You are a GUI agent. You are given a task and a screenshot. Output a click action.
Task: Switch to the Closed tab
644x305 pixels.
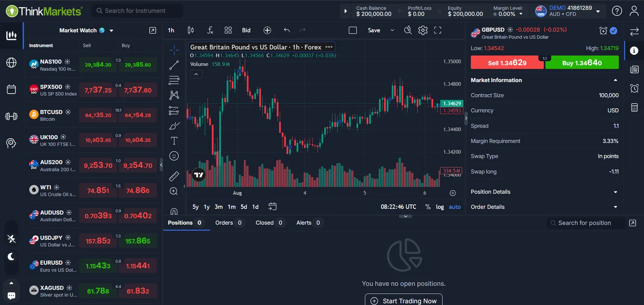(269, 223)
